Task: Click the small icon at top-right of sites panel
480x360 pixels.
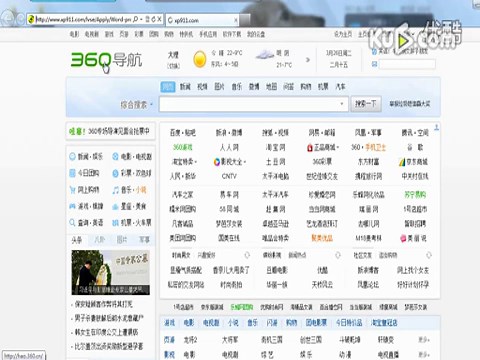Action: coord(436,127)
